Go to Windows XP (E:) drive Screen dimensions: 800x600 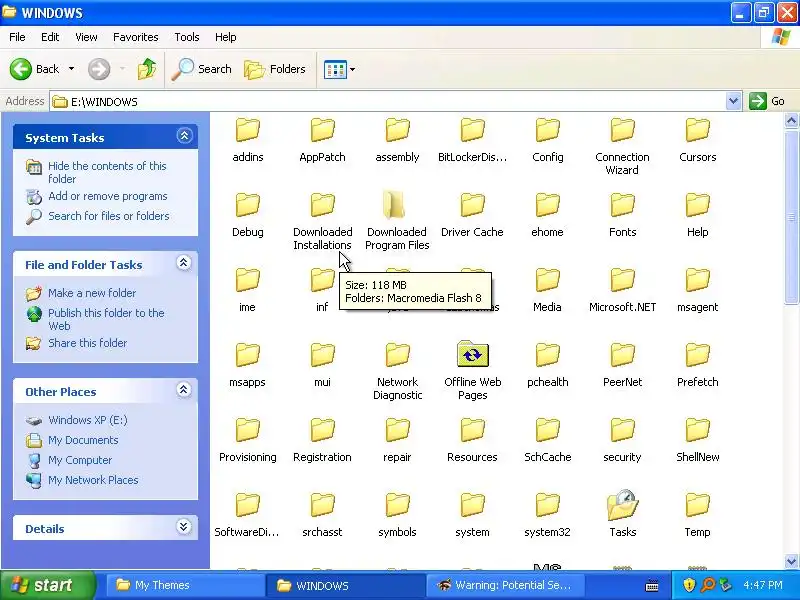tap(88, 420)
